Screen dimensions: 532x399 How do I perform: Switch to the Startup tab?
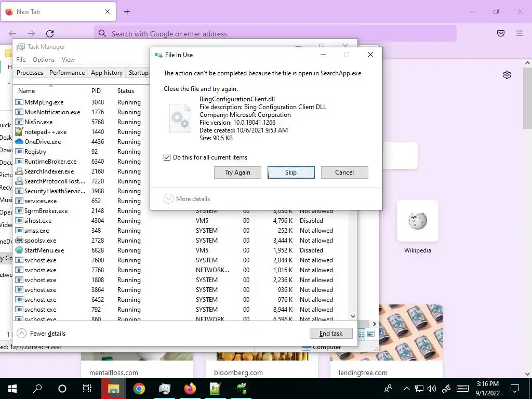pos(138,73)
